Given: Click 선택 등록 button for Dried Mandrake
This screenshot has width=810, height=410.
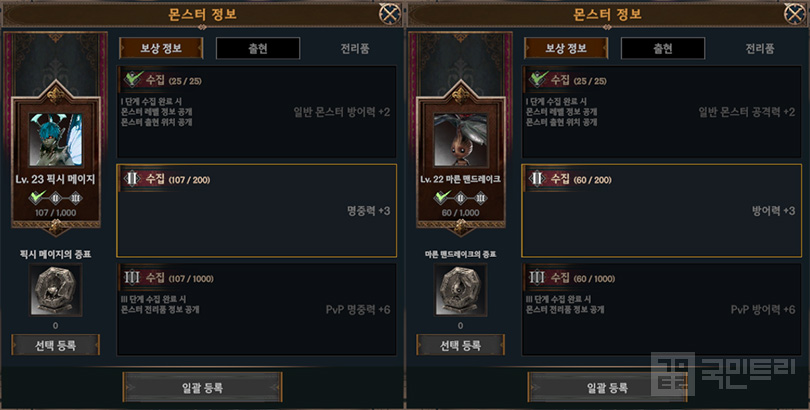Looking at the screenshot, I should [460, 345].
